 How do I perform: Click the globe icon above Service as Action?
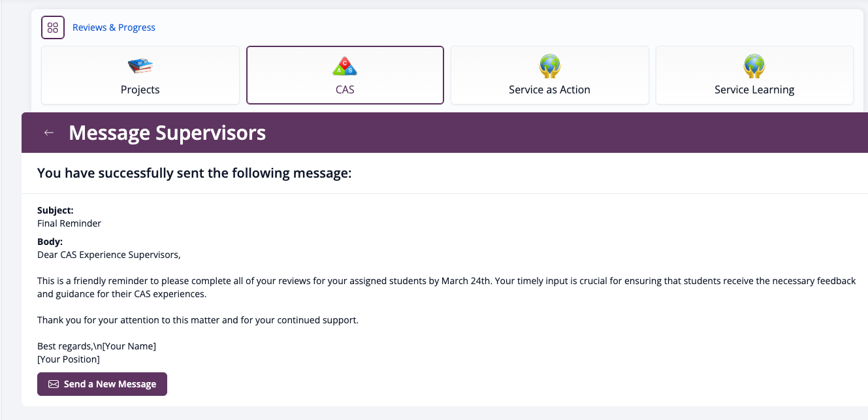[549, 66]
